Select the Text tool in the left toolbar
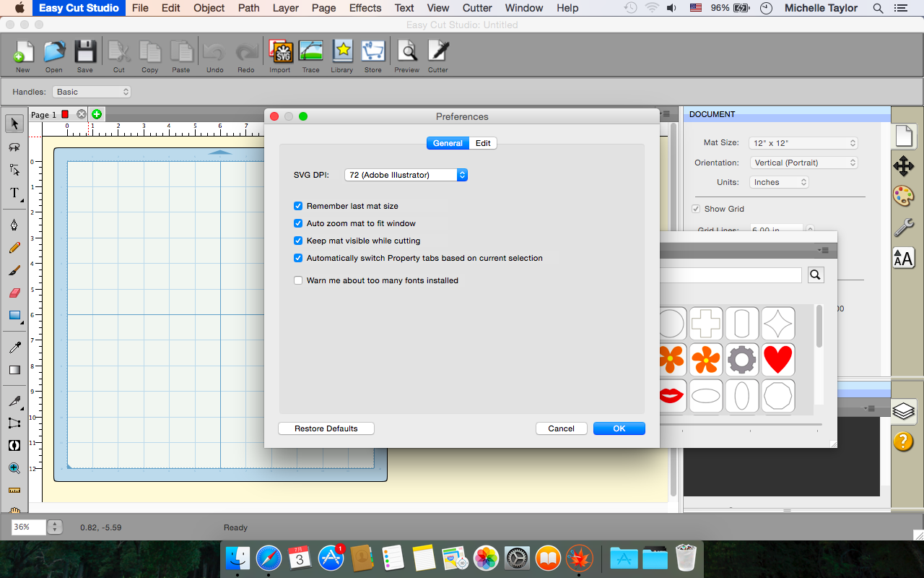924x578 pixels. click(14, 194)
